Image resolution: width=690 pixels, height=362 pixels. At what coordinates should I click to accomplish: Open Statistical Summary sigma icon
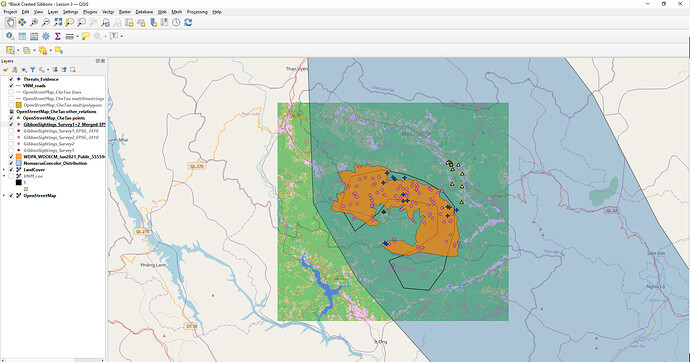[x=58, y=36]
